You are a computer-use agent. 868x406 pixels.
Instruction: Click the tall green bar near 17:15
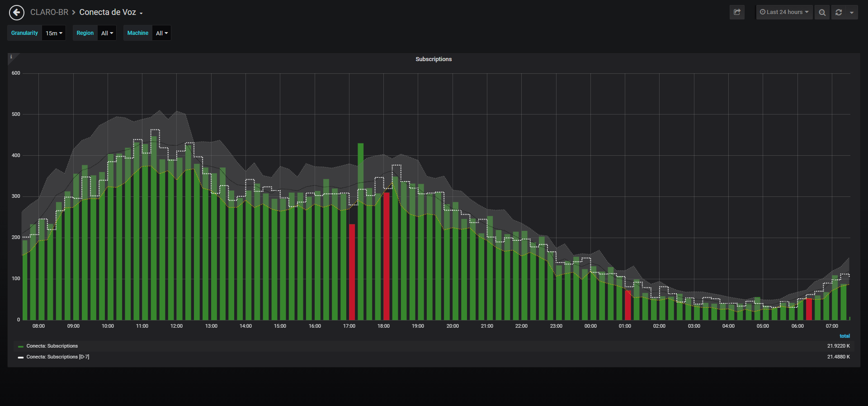360,232
